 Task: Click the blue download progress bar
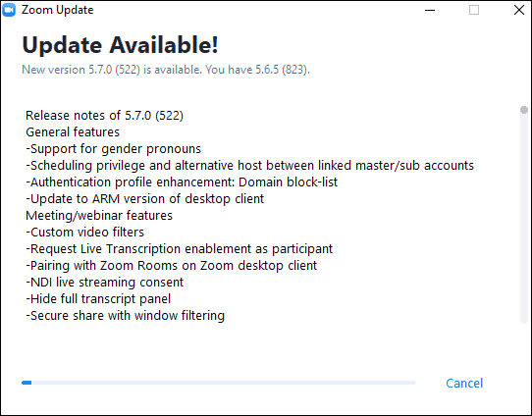219,383
